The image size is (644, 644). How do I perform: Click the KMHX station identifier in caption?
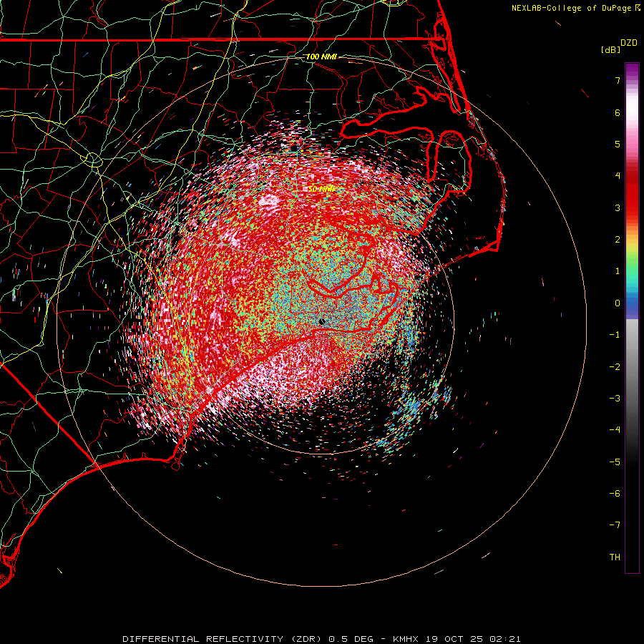tap(406, 639)
